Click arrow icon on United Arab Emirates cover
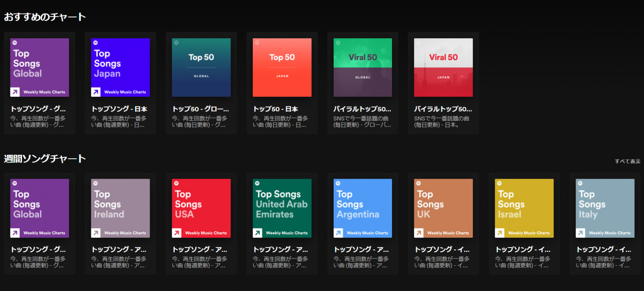Viewport: 644px width, 291px height. 258,233
